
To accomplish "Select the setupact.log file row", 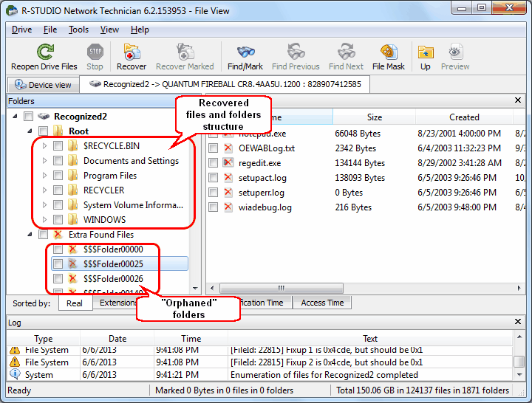I will click(x=366, y=178).
